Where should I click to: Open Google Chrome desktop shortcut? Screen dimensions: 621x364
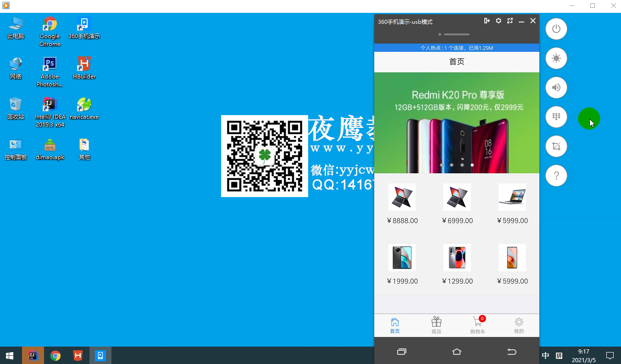click(x=50, y=32)
